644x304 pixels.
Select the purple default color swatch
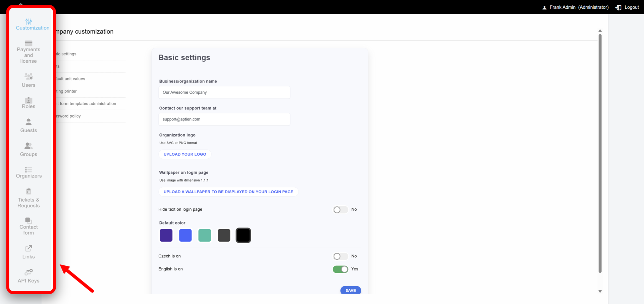166,235
